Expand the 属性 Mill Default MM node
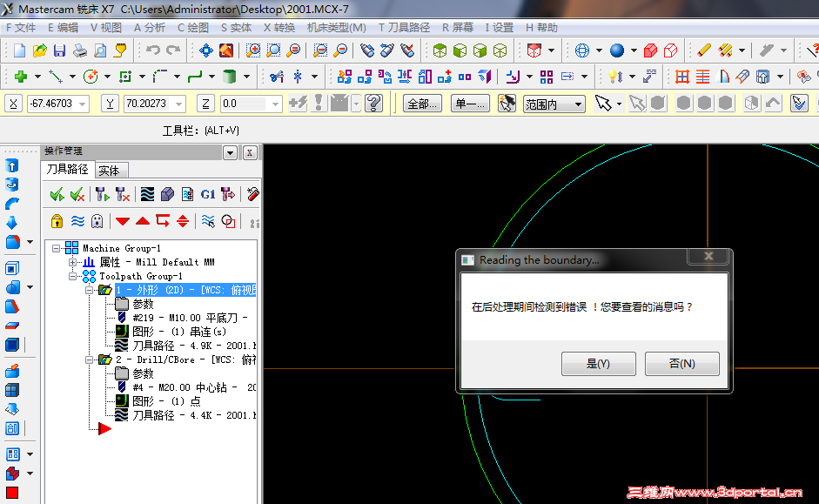Viewport: 819px width, 504px height. [x=72, y=262]
